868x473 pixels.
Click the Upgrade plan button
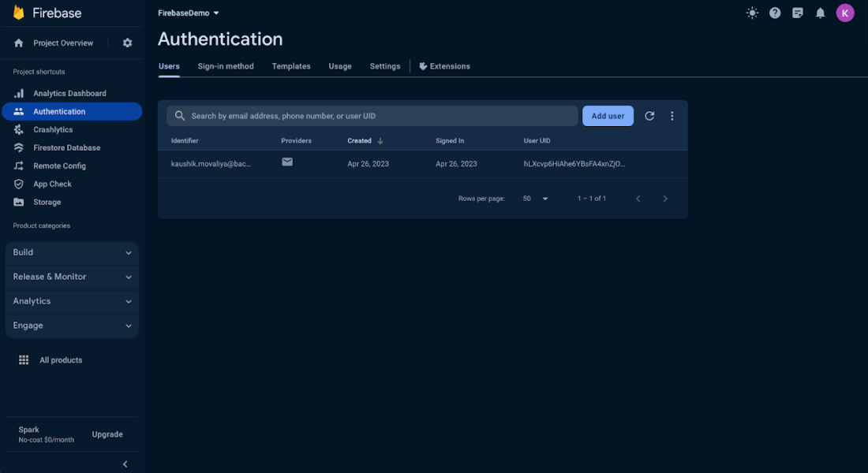pyautogui.click(x=107, y=434)
